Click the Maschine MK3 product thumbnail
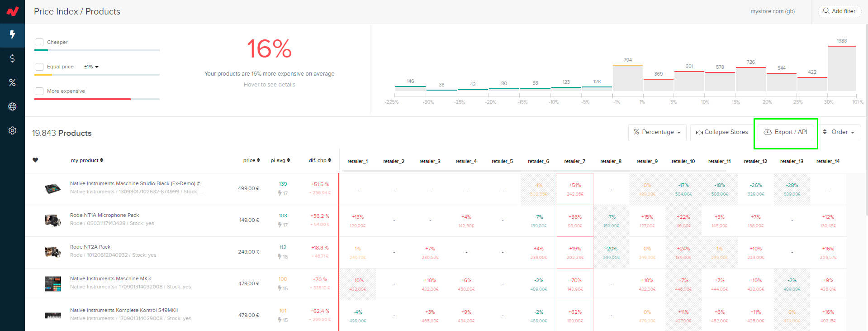 [x=52, y=283]
